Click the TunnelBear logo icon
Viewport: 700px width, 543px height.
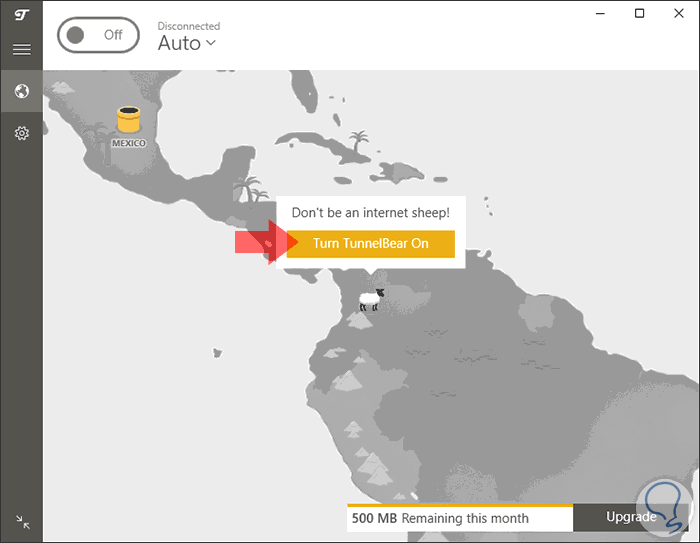pos(21,16)
